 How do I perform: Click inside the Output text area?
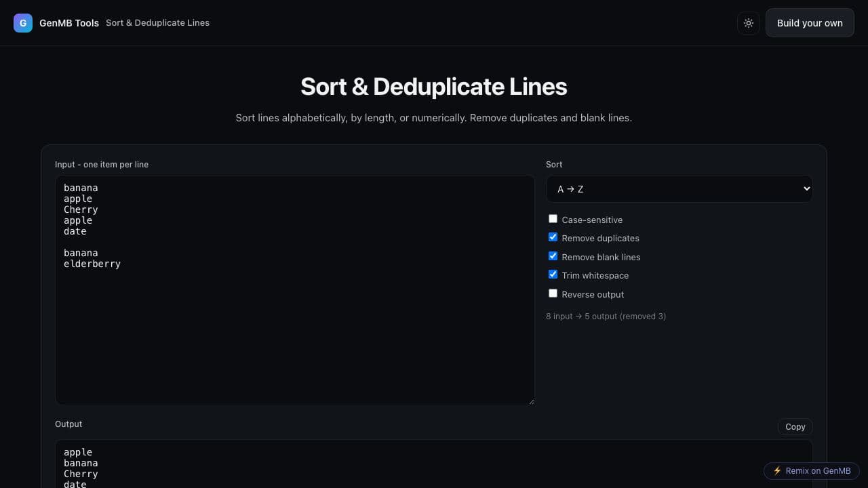click(434, 464)
